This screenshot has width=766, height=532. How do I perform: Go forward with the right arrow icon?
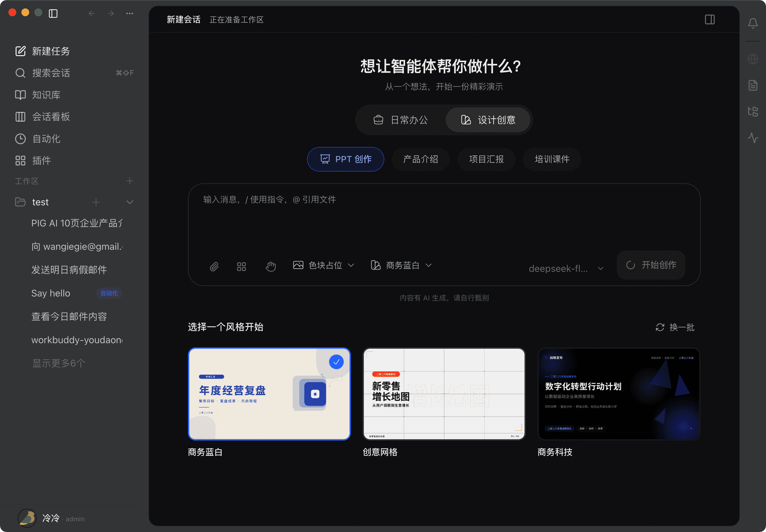tap(111, 13)
